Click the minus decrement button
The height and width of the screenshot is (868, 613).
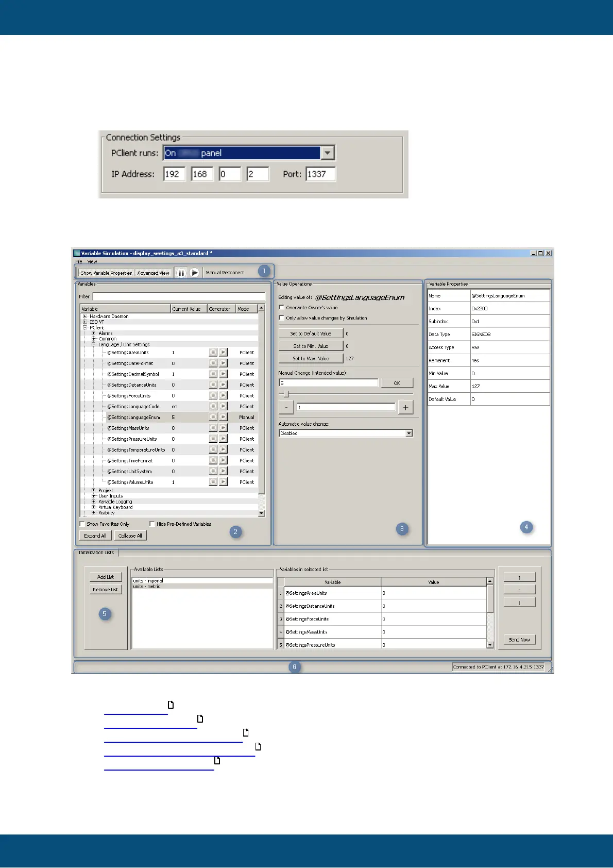(286, 408)
